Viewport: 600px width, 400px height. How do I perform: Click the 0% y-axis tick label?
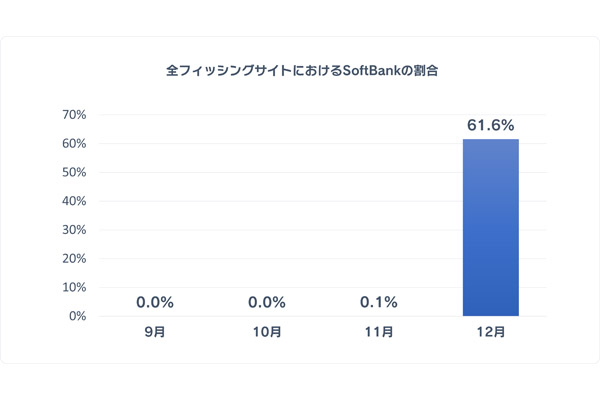tap(77, 316)
